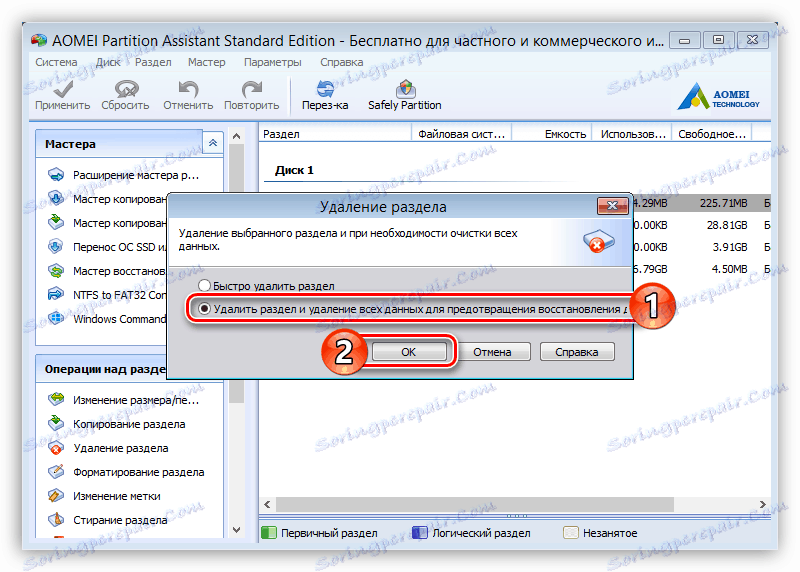Open the Мастер menu

pyautogui.click(x=206, y=62)
